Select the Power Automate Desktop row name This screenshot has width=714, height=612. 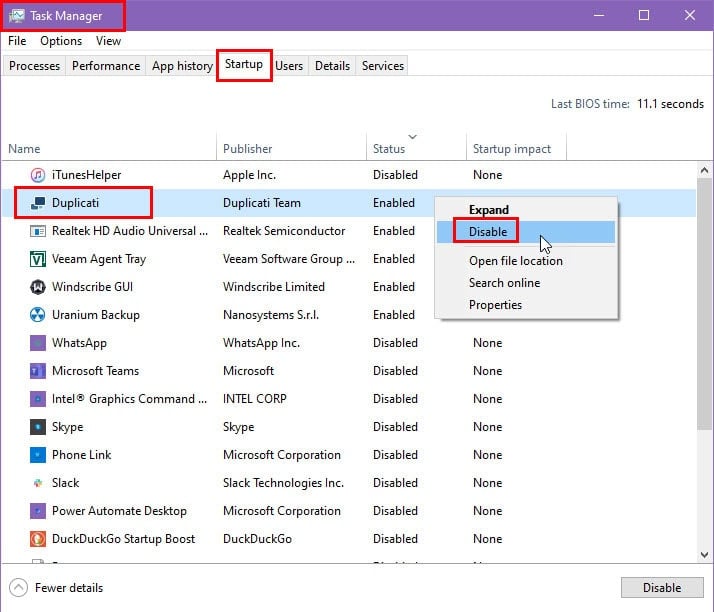(119, 511)
